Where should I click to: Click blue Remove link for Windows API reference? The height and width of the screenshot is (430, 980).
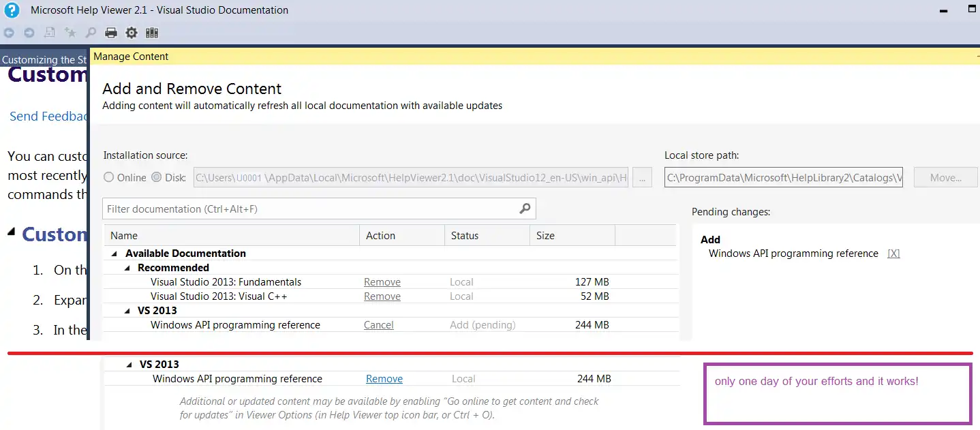click(x=384, y=379)
